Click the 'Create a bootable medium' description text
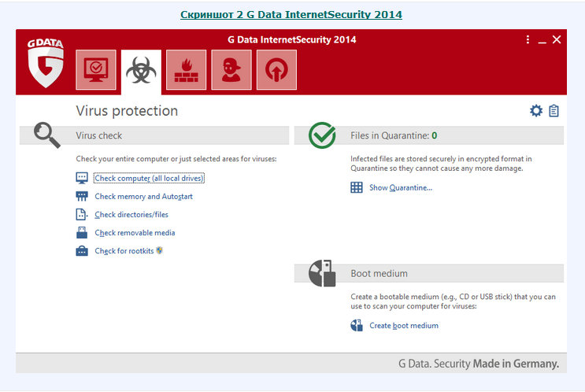This screenshot has height=392, width=585. (x=453, y=301)
